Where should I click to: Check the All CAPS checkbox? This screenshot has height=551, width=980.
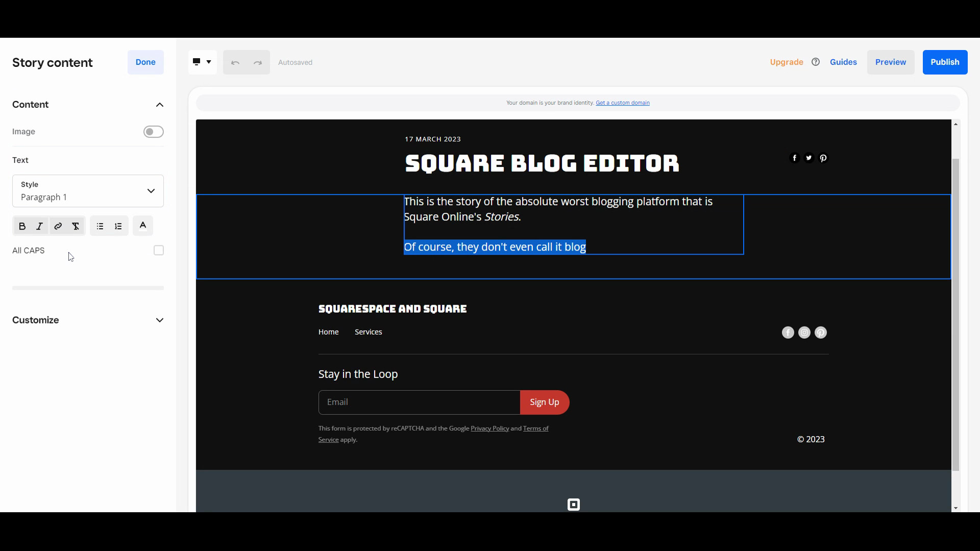159,251
